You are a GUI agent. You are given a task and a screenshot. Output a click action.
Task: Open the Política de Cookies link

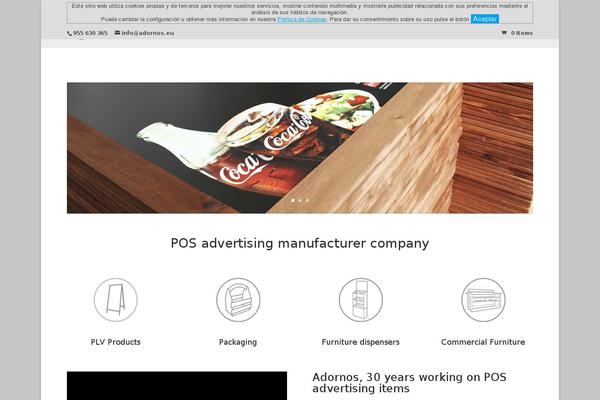[302, 19]
